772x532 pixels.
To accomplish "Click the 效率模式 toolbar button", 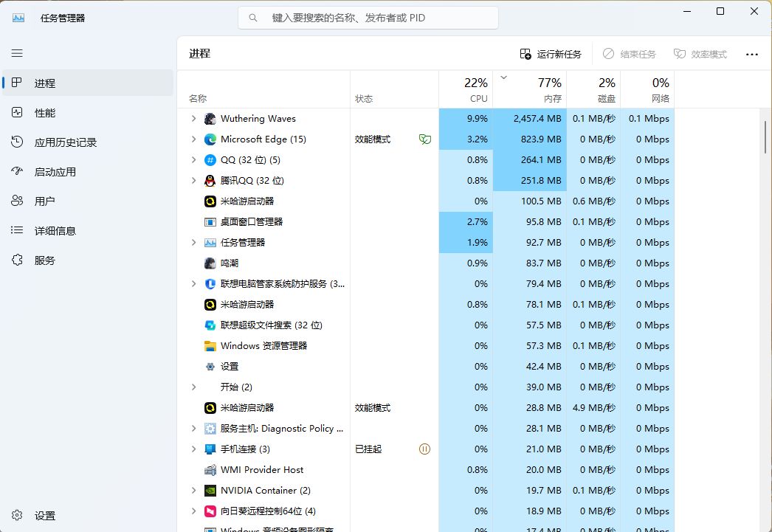I will (700, 54).
